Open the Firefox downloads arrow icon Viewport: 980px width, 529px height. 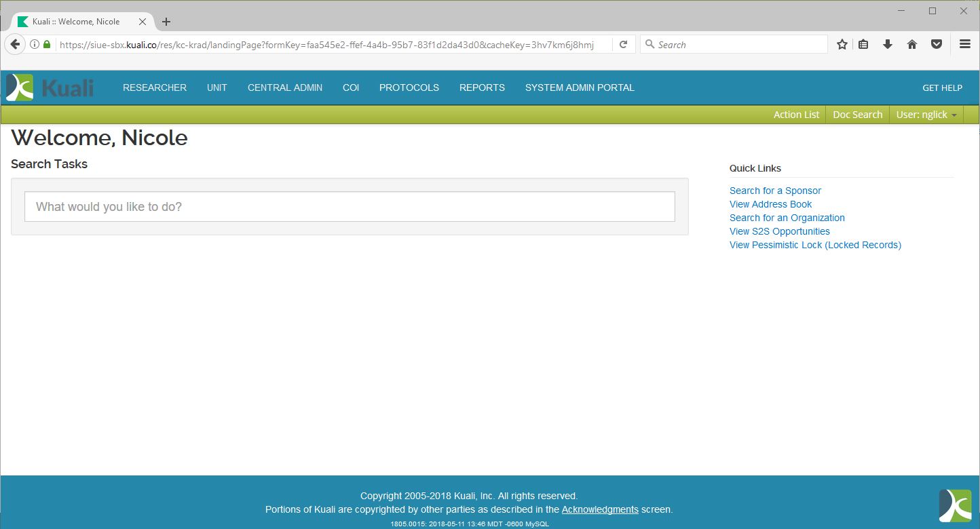[x=887, y=45]
